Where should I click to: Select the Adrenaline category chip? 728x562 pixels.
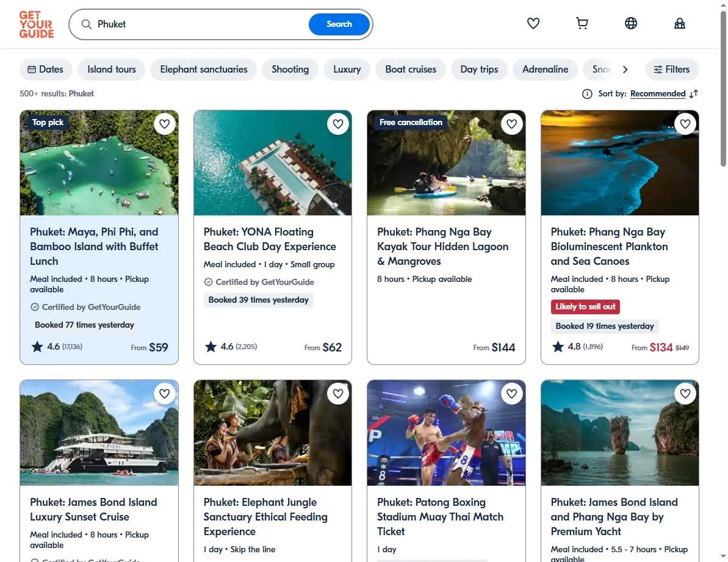coord(545,69)
